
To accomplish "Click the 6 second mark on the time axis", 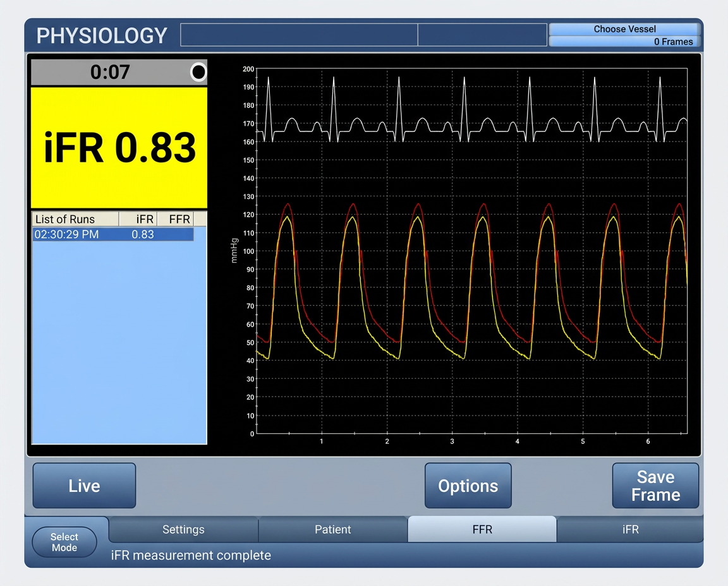I will pos(648,441).
